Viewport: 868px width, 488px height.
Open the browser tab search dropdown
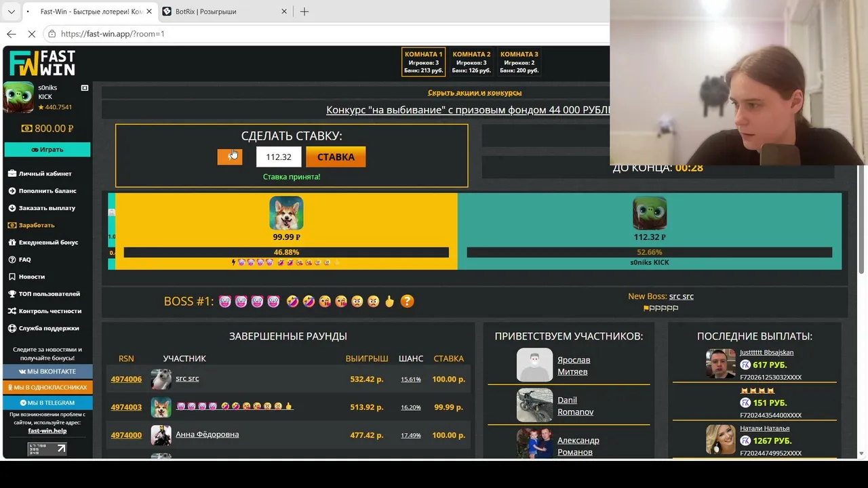(12, 12)
